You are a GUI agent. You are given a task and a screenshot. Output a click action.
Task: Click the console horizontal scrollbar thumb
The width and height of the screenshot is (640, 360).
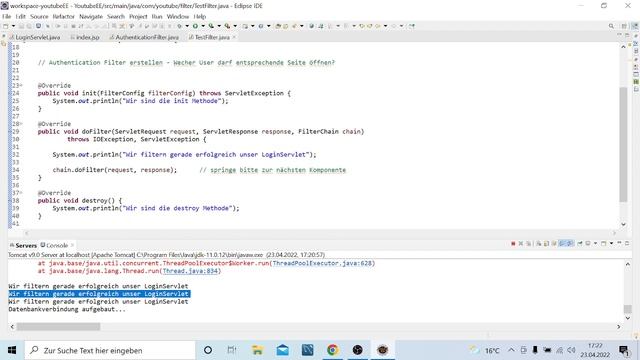58,327
